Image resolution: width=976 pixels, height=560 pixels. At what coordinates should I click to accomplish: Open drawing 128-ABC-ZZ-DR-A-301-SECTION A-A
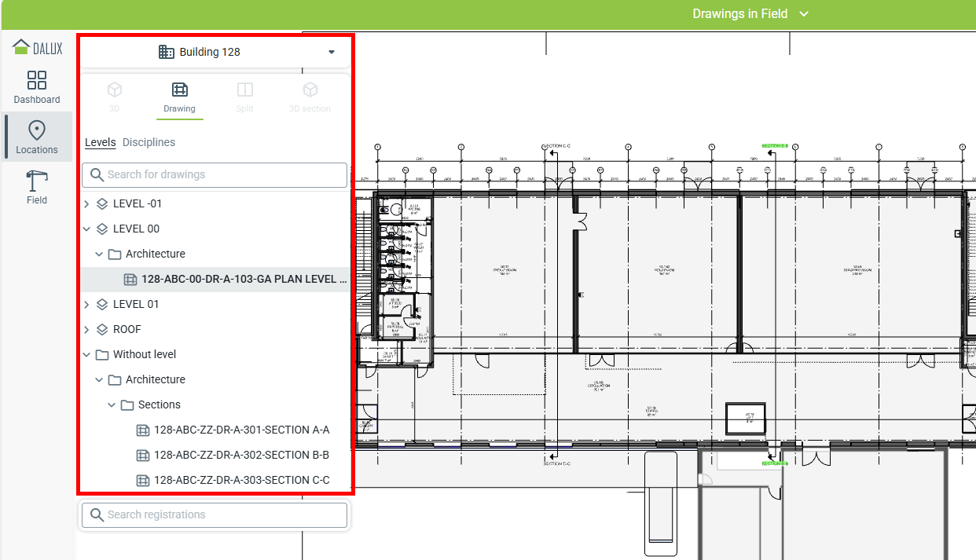point(241,430)
